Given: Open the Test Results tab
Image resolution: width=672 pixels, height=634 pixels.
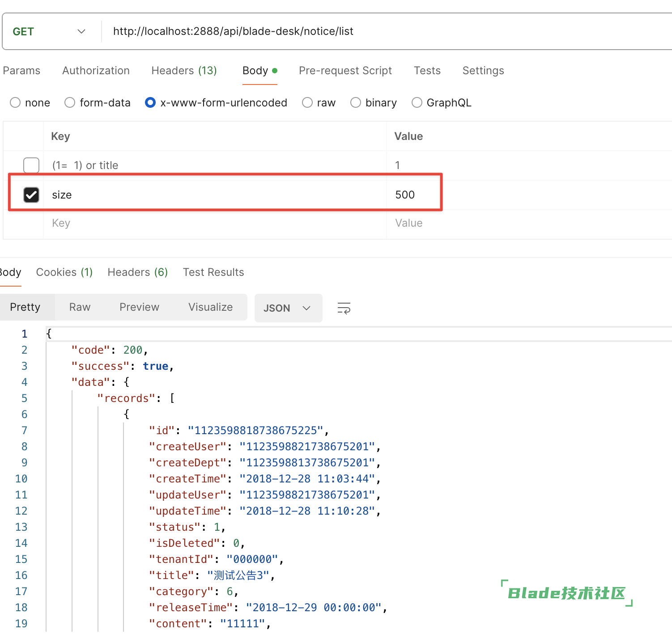Looking at the screenshot, I should 213,272.
